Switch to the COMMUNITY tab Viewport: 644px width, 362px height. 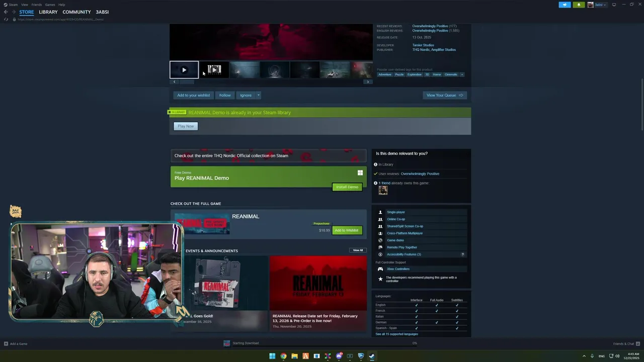coord(76,12)
